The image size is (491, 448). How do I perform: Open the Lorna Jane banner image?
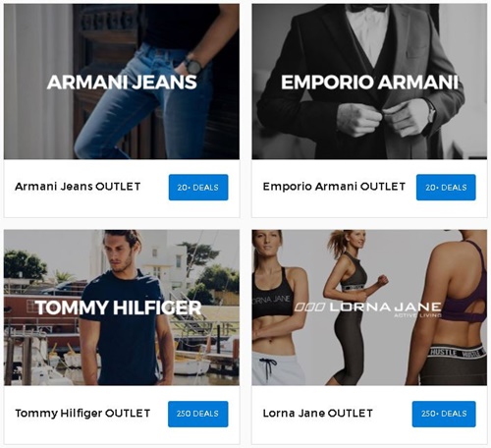pyautogui.click(x=369, y=308)
